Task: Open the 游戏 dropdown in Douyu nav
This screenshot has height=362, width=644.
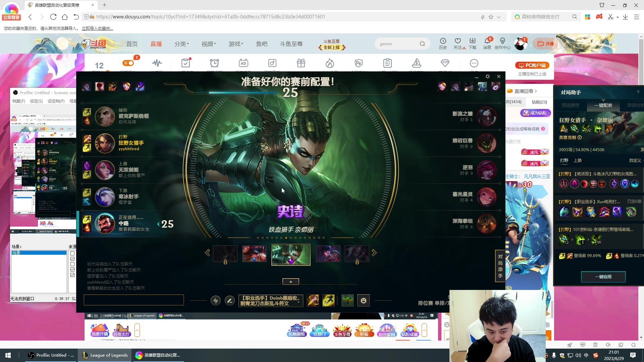Action: 236,44
